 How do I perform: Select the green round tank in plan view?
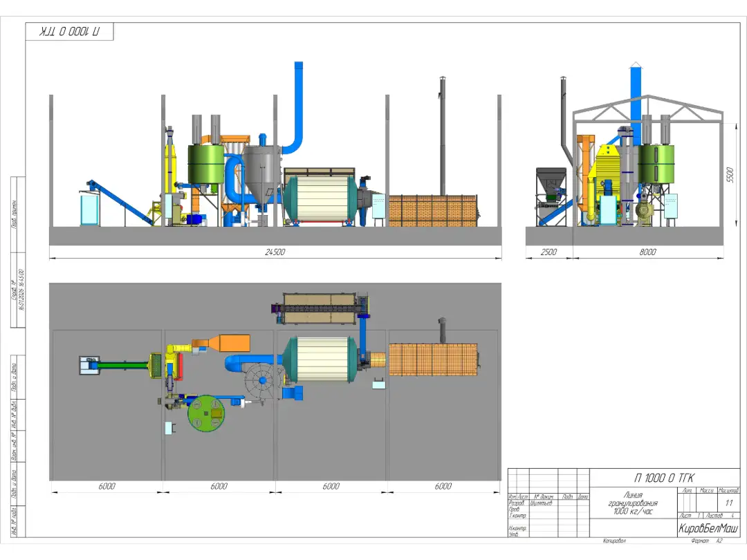coord(206,413)
